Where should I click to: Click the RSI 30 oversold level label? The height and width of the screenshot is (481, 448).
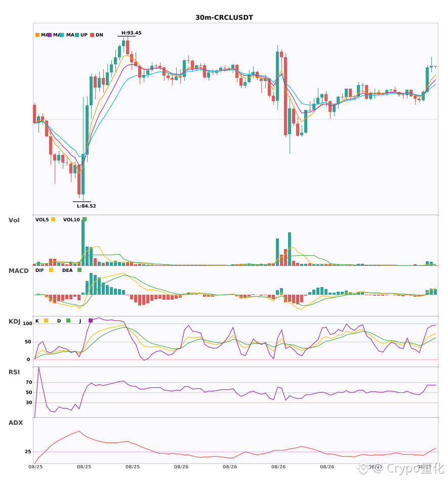(29, 403)
